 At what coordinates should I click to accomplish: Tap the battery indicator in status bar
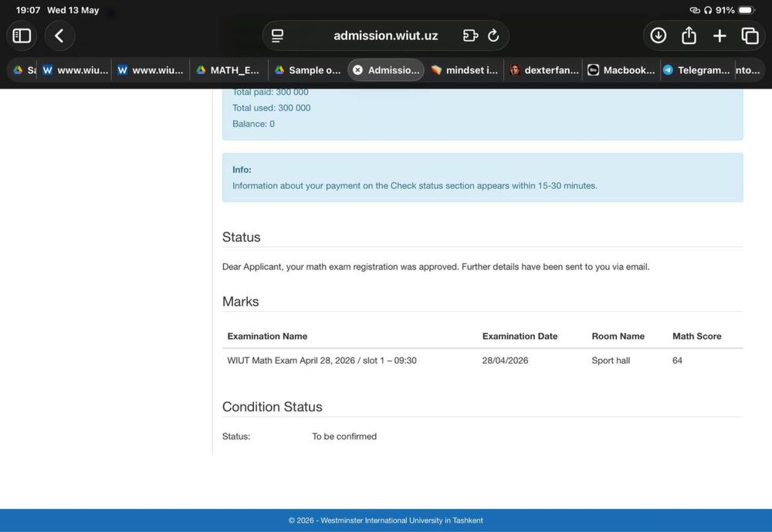pyautogui.click(x=747, y=10)
